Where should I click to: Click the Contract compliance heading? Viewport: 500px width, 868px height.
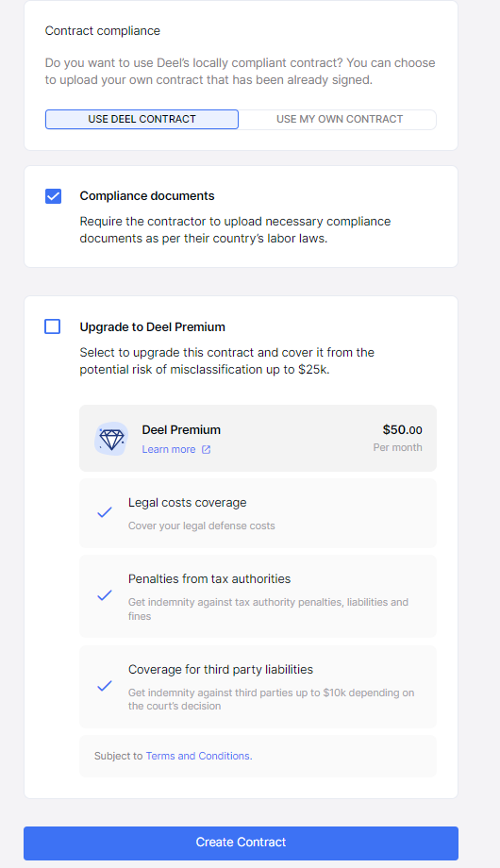(x=103, y=31)
